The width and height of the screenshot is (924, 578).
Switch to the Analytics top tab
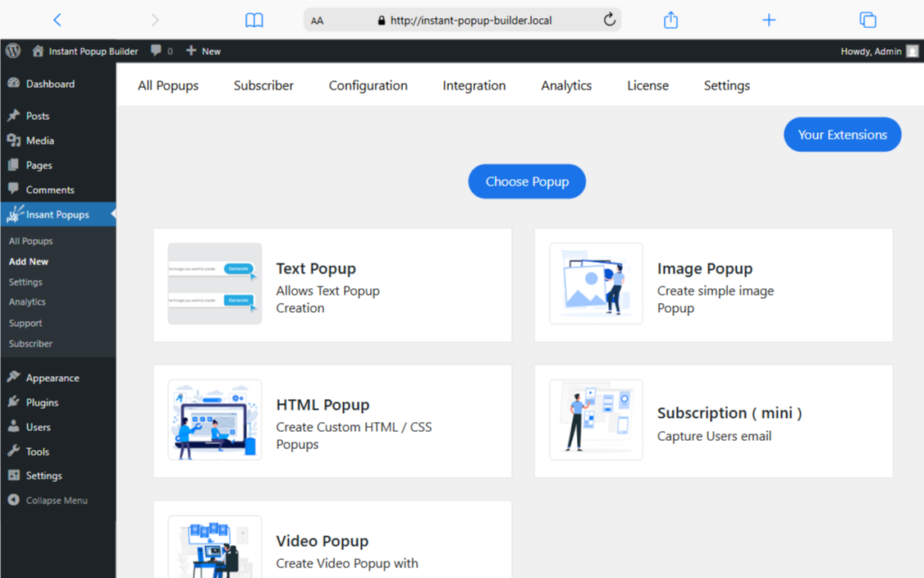click(x=566, y=85)
